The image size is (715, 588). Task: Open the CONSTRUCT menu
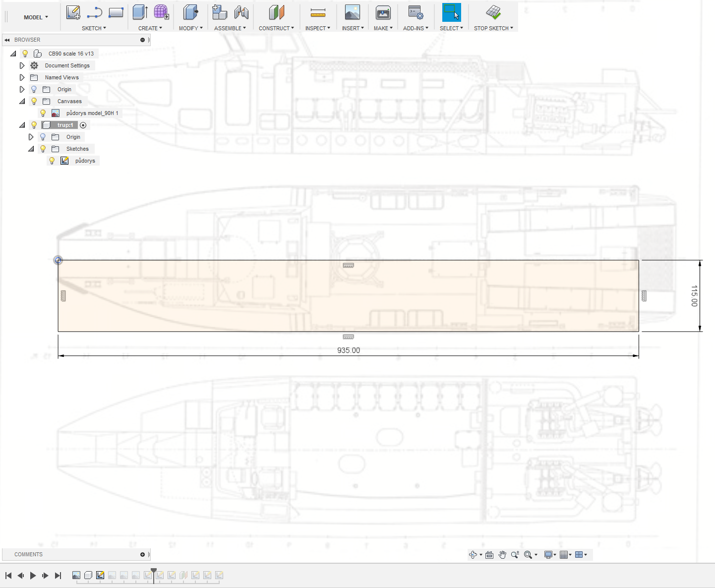pyautogui.click(x=276, y=28)
